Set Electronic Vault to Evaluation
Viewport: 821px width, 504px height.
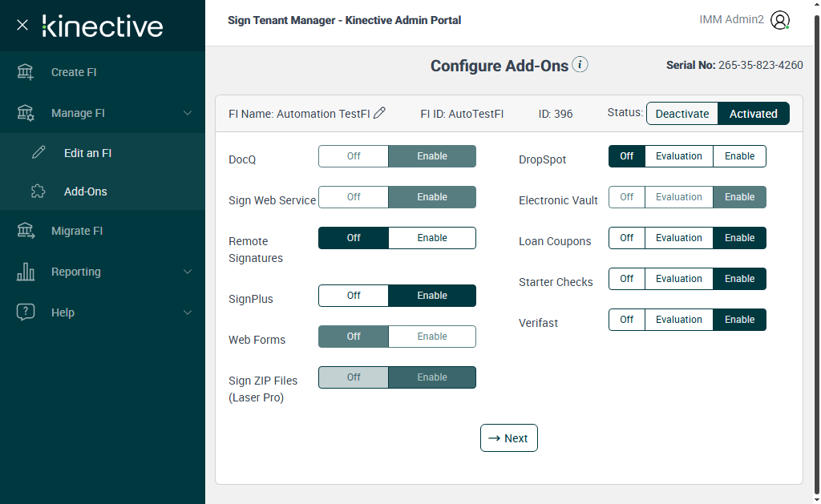click(679, 197)
